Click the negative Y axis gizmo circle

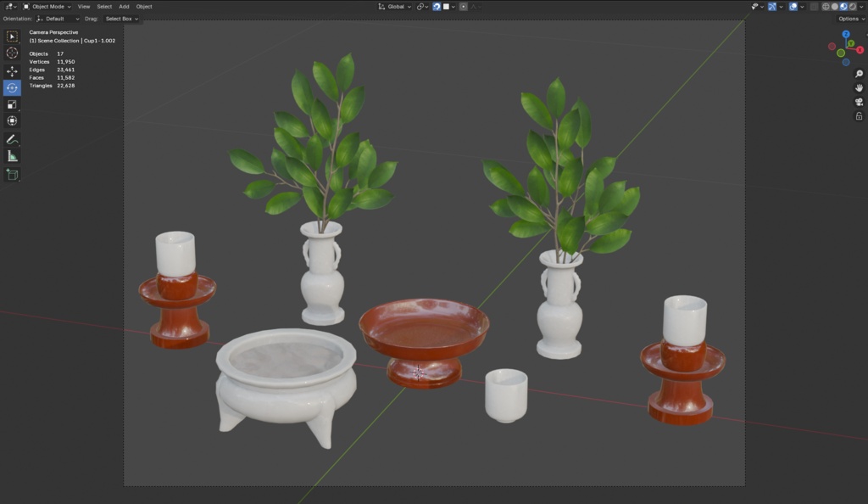[841, 53]
